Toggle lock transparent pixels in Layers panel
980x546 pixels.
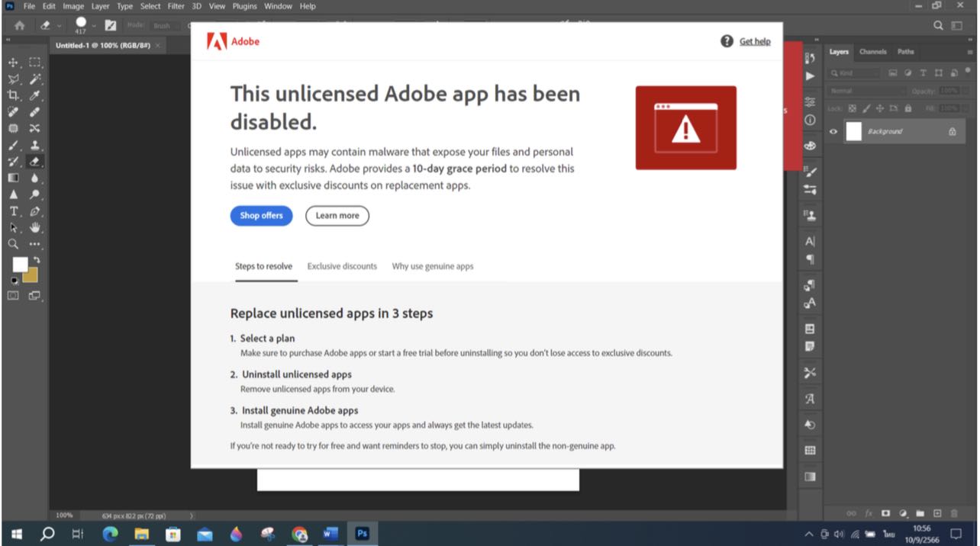(x=853, y=108)
